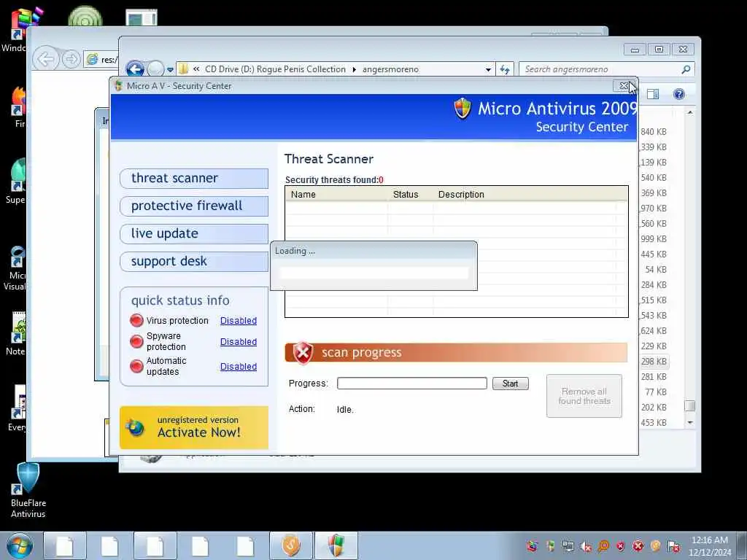Click the red Spyware protection status indicator
Screen dimensions: 747x560
[136, 341]
